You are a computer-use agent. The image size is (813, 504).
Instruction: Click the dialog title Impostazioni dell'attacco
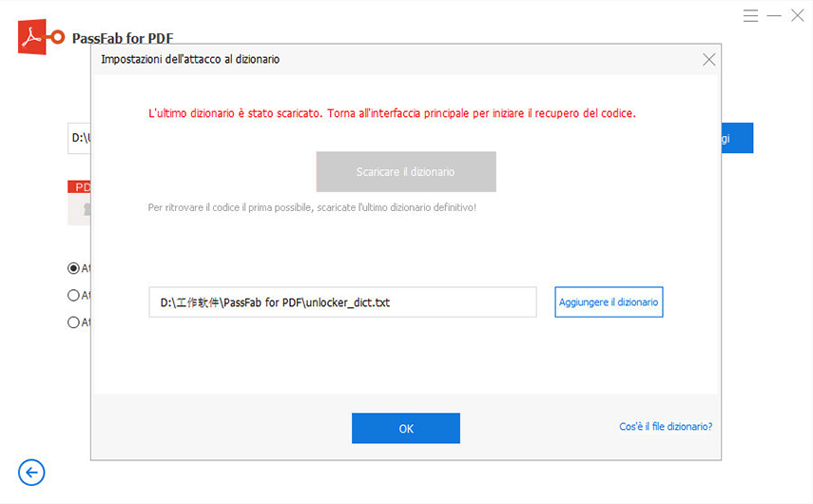pyautogui.click(x=190, y=59)
